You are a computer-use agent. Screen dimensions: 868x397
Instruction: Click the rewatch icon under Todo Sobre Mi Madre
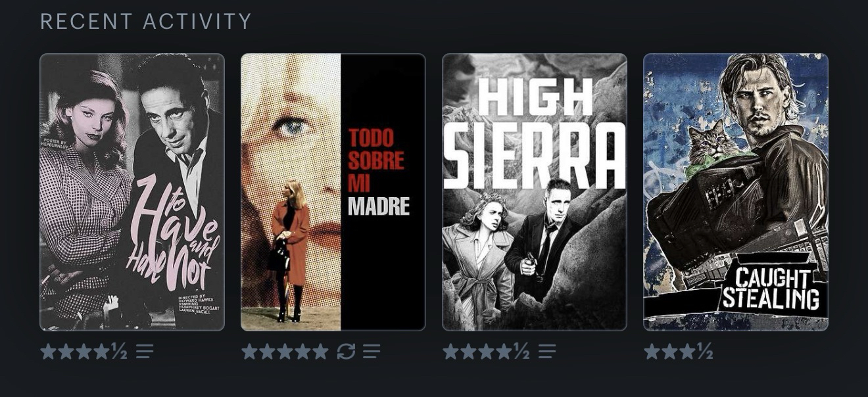click(x=346, y=352)
